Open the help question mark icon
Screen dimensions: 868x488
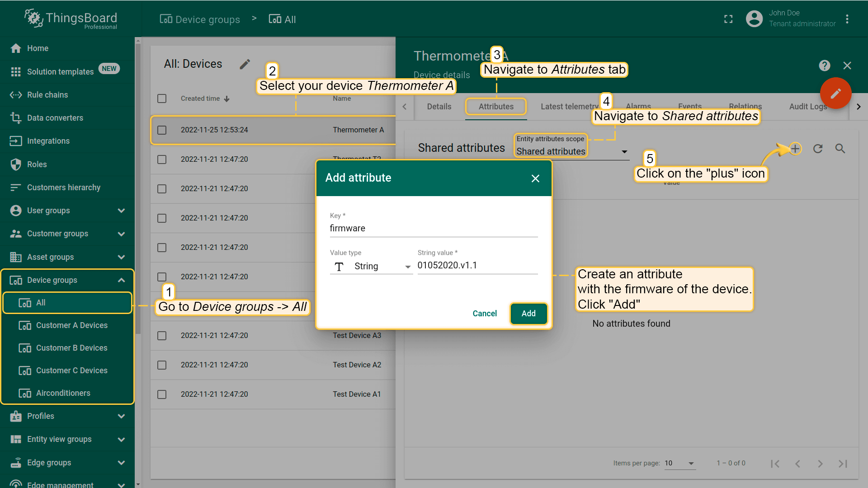[x=825, y=66]
